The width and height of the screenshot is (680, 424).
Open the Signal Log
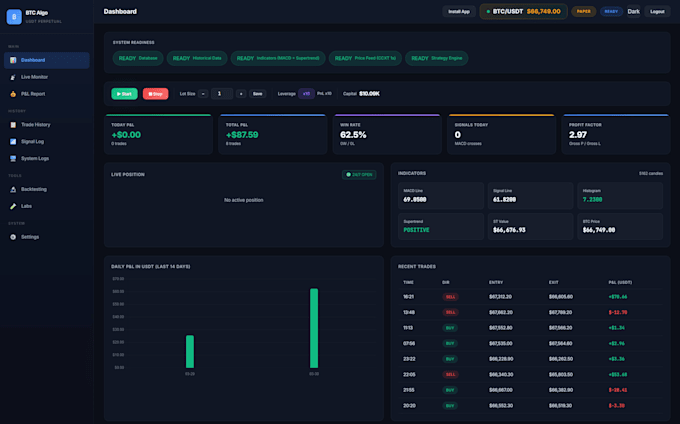[x=47, y=142]
